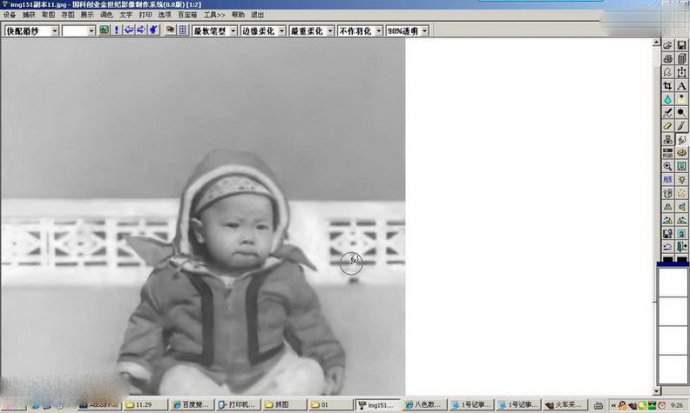
Task: Switch to 百度搜 taskbar window
Action: point(188,405)
